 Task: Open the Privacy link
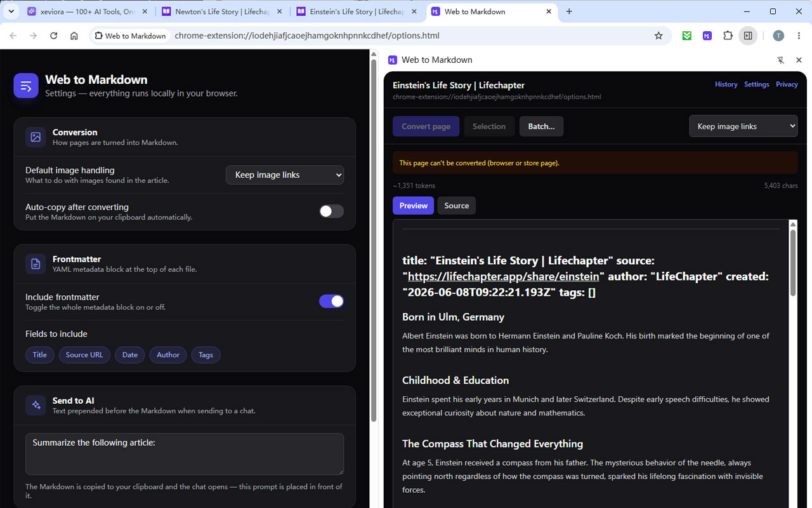pos(787,84)
